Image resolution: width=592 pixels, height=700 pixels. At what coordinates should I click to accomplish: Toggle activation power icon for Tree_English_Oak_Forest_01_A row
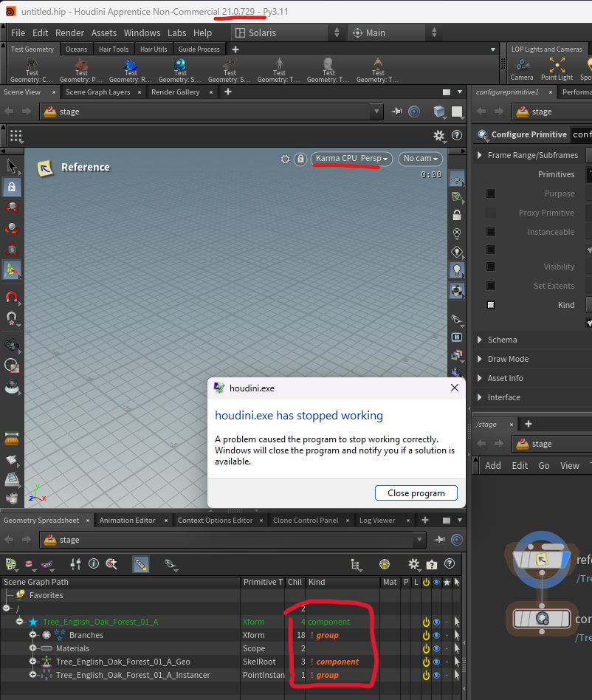click(426, 622)
